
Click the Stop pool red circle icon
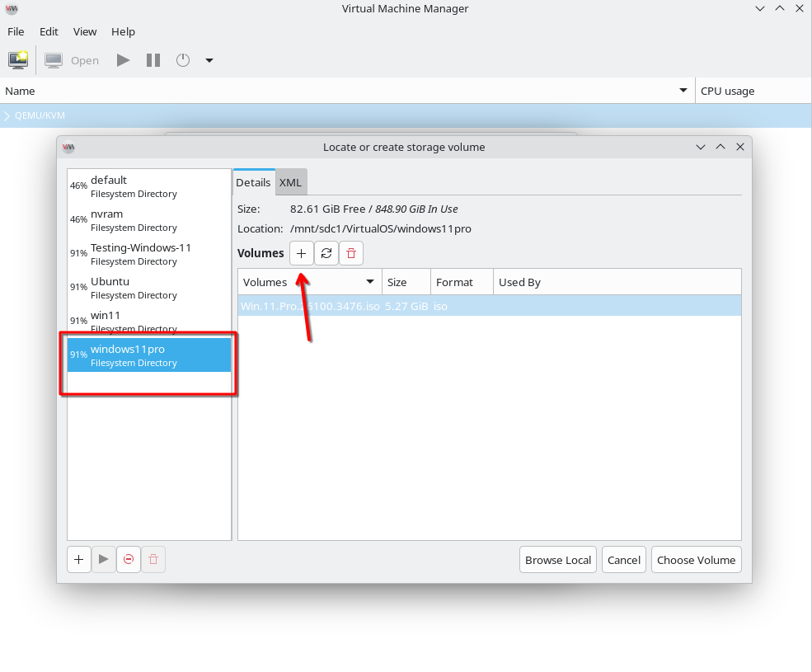click(x=129, y=560)
